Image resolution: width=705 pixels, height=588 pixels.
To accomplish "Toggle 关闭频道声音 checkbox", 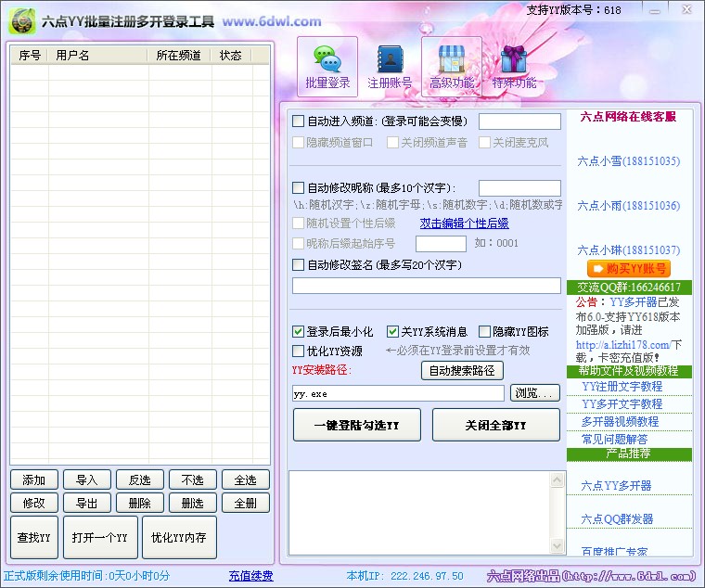I will (x=392, y=143).
